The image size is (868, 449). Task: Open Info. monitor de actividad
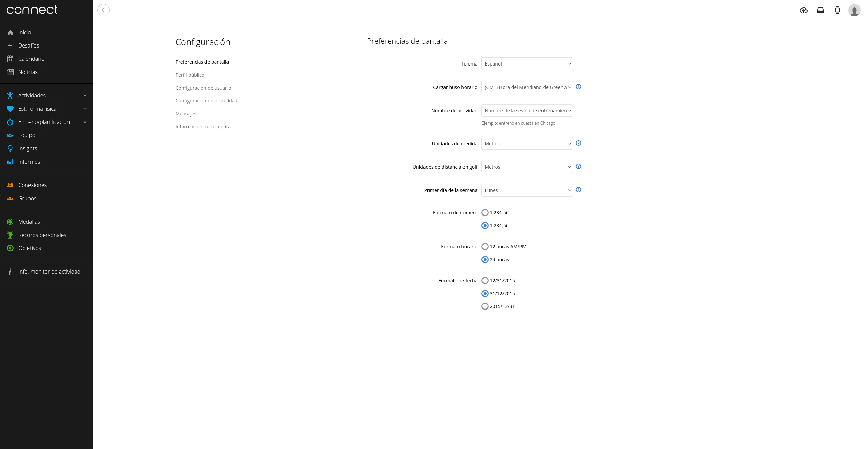coord(49,272)
